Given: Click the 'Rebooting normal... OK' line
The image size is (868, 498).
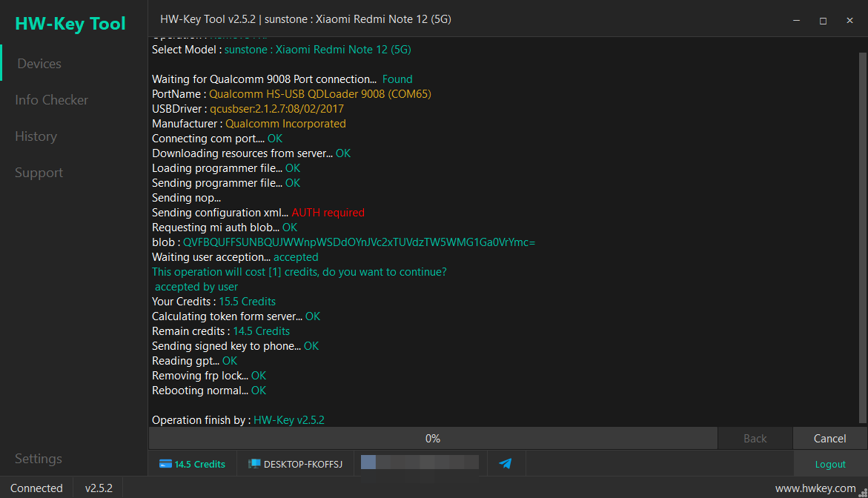Looking at the screenshot, I should click(209, 391).
